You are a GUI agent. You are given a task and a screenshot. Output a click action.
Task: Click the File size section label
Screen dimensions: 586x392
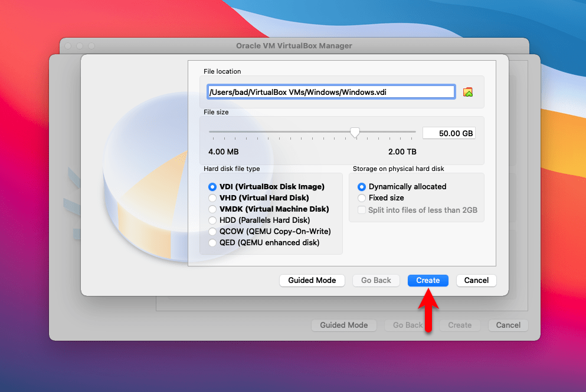[x=216, y=112]
